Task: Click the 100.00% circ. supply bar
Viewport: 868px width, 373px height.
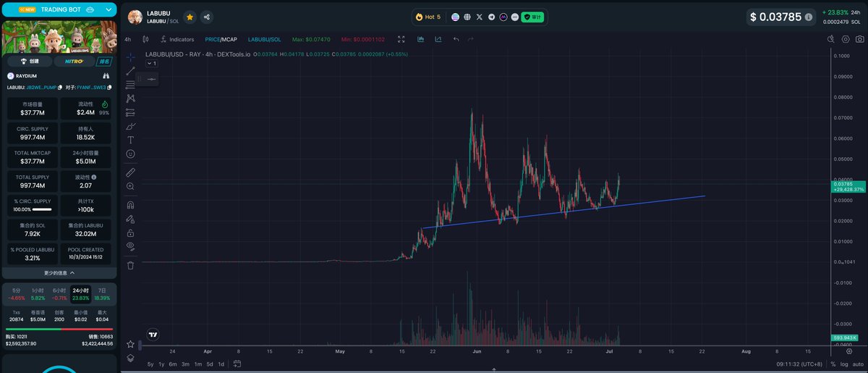Action: tap(42, 209)
